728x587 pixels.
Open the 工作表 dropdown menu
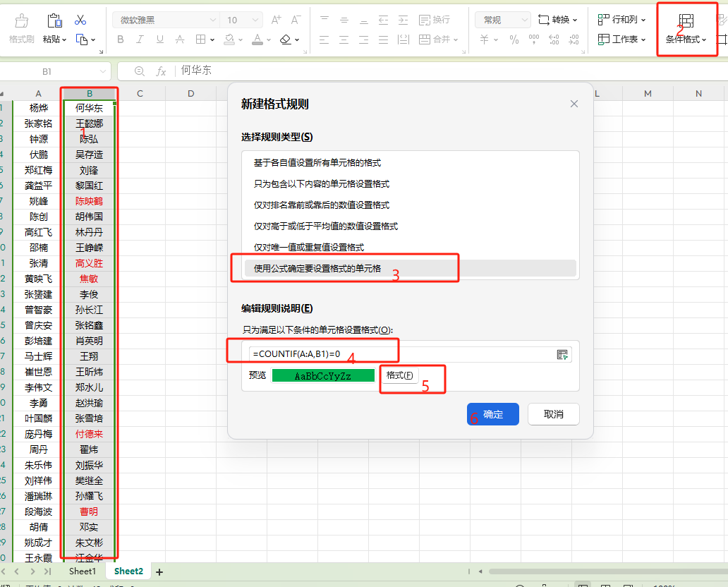621,40
